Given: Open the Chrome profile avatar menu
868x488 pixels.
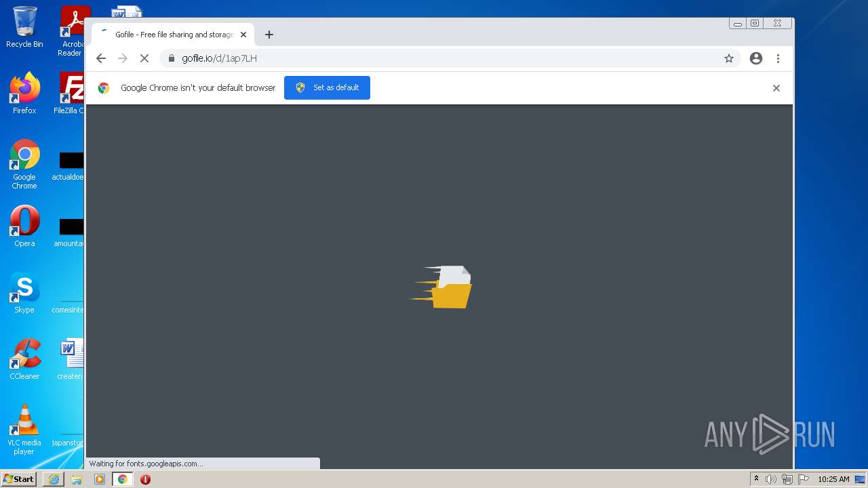Looking at the screenshot, I should click(756, 58).
